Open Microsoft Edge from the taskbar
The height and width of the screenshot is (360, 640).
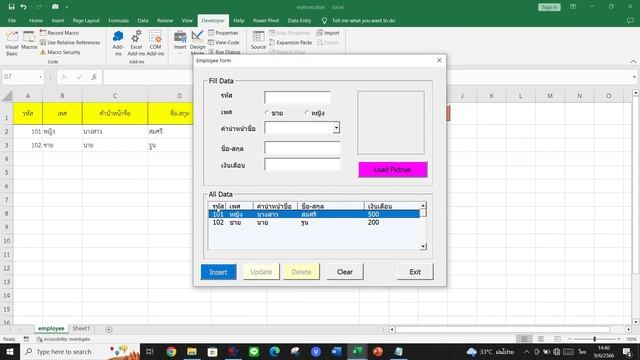pyautogui.click(x=274, y=351)
